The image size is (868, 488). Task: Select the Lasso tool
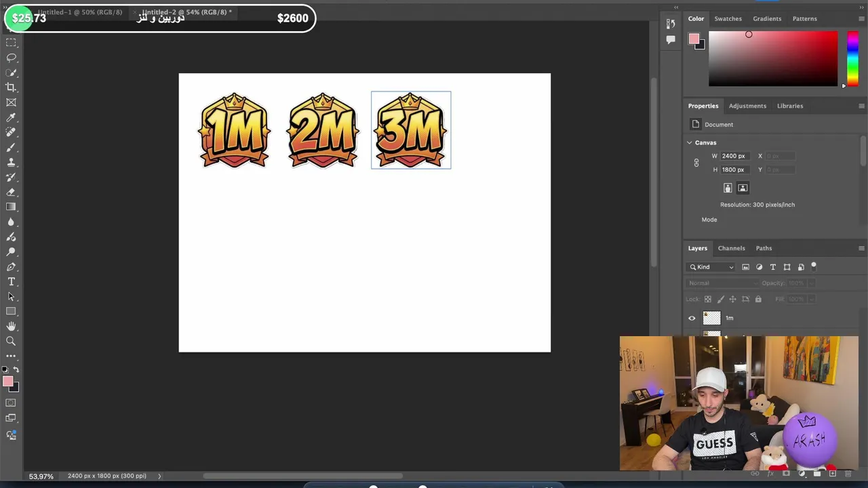tap(11, 58)
